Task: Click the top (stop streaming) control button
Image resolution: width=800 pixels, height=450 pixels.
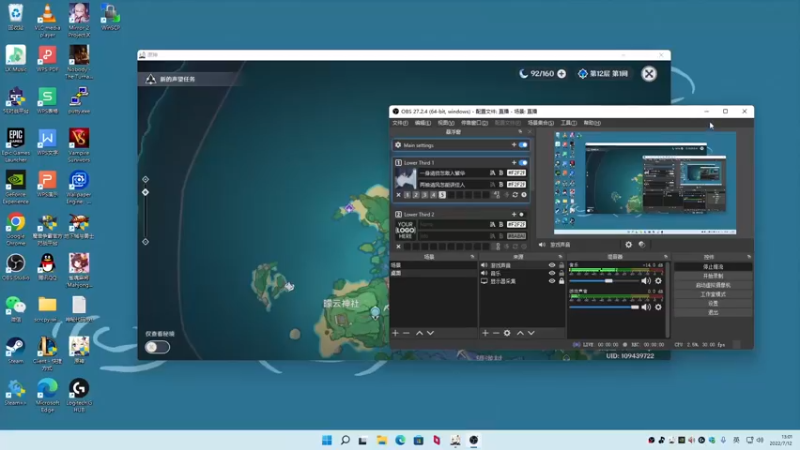Action: click(x=713, y=267)
